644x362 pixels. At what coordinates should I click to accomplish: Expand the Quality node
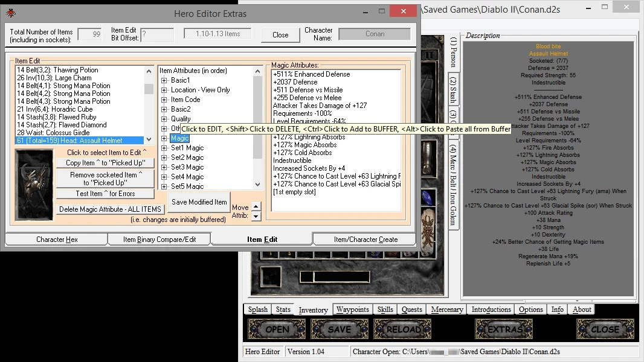pos(164,119)
